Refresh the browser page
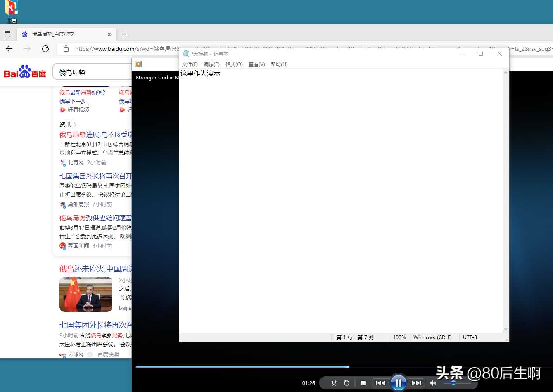553x392 pixels. click(45, 49)
